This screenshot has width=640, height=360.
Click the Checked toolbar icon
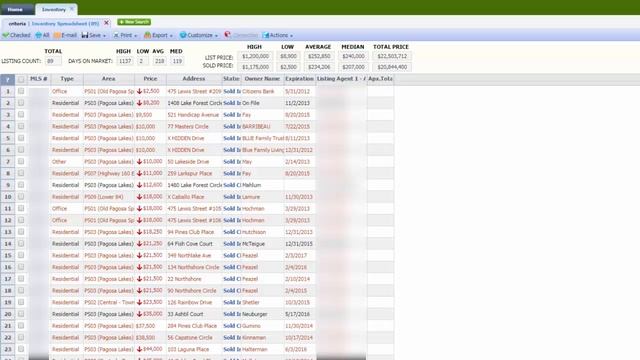[6, 36]
